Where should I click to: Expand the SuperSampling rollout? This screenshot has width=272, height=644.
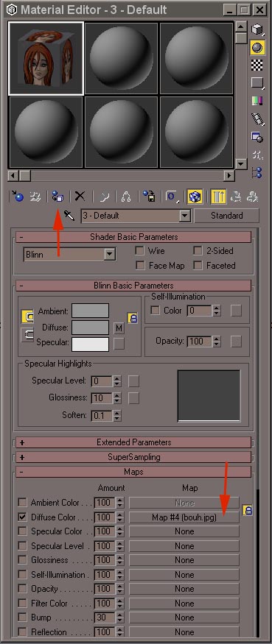click(x=133, y=457)
